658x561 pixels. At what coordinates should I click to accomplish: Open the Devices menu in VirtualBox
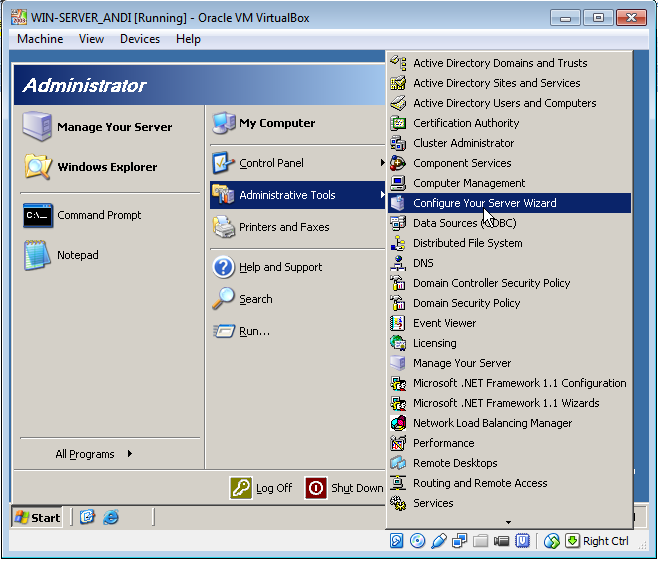click(x=140, y=39)
